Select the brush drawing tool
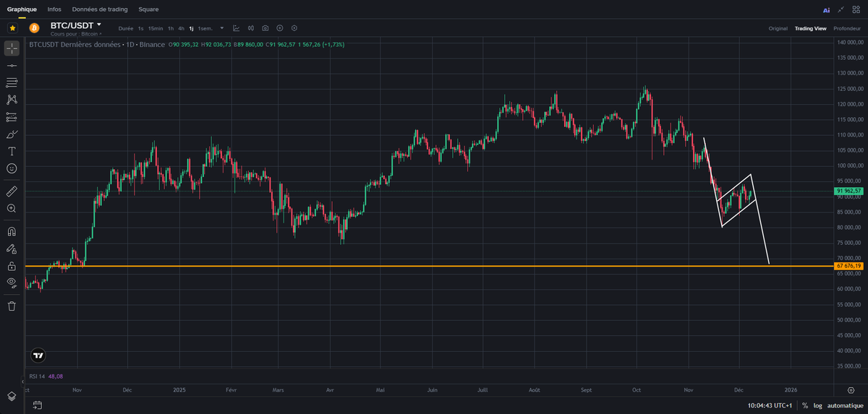The width and height of the screenshot is (868, 414). pos(12,134)
